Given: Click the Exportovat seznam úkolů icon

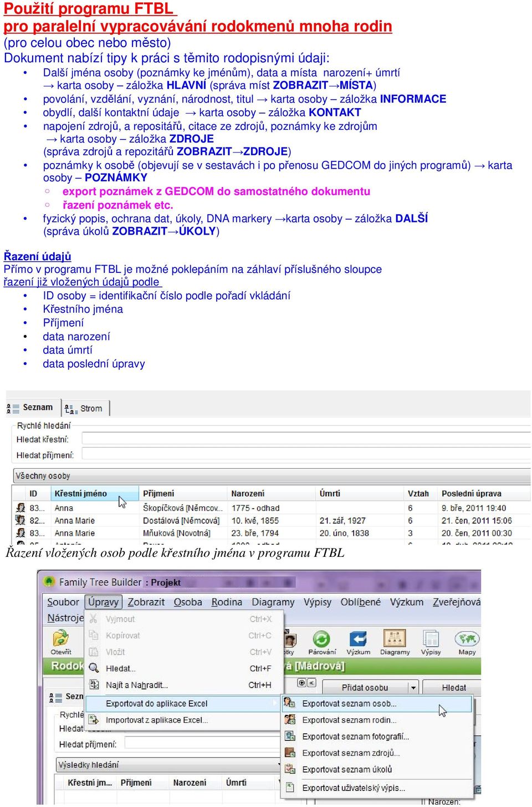Looking at the screenshot, I should pos(290,769).
